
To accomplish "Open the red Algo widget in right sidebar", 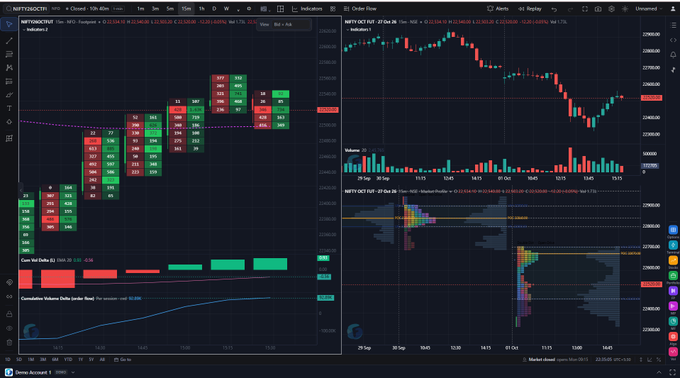I will [x=673, y=336].
